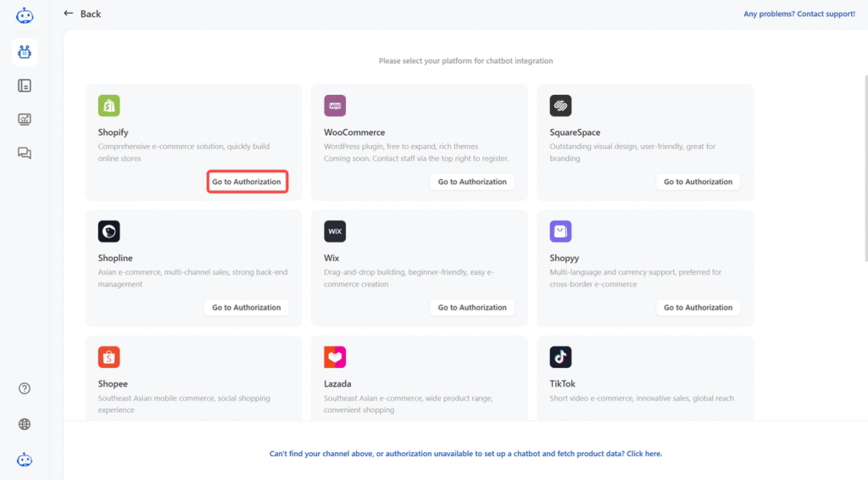Open the Contact support link

pyautogui.click(x=798, y=14)
